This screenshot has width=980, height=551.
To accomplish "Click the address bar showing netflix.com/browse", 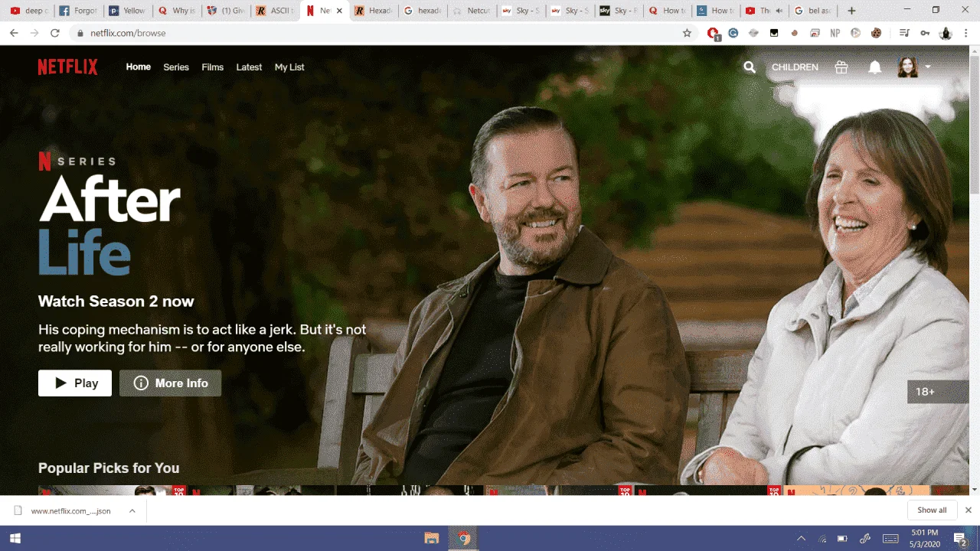I will pos(382,33).
